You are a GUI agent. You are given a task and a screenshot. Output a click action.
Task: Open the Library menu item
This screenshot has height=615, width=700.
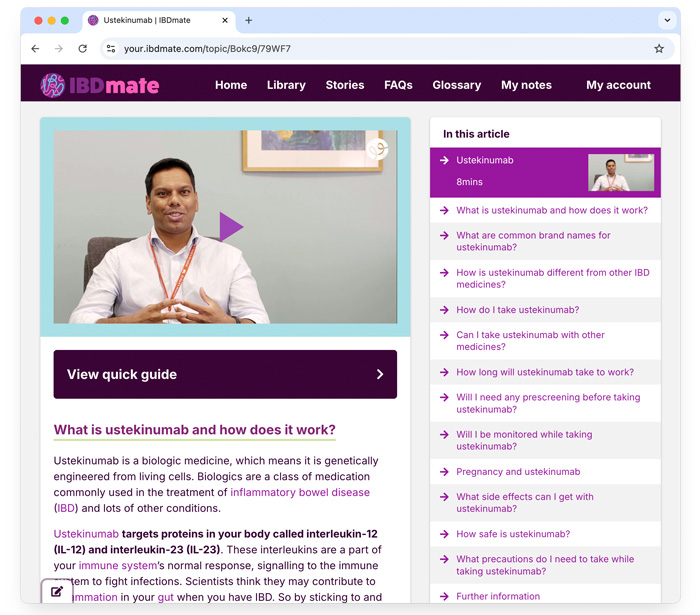(286, 85)
